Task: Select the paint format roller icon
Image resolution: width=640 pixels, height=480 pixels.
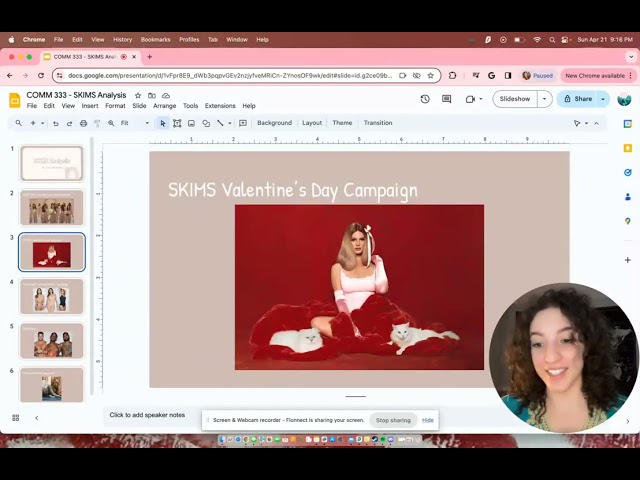Action: [x=97, y=123]
